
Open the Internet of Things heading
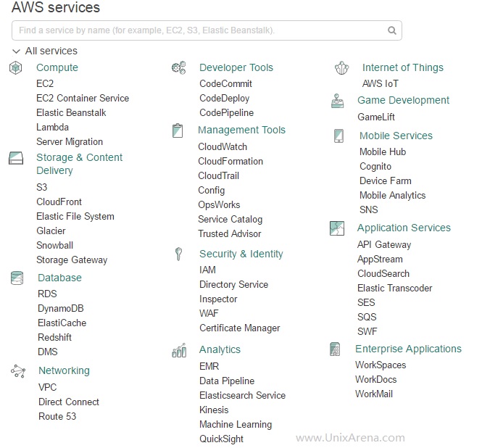(403, 67)
